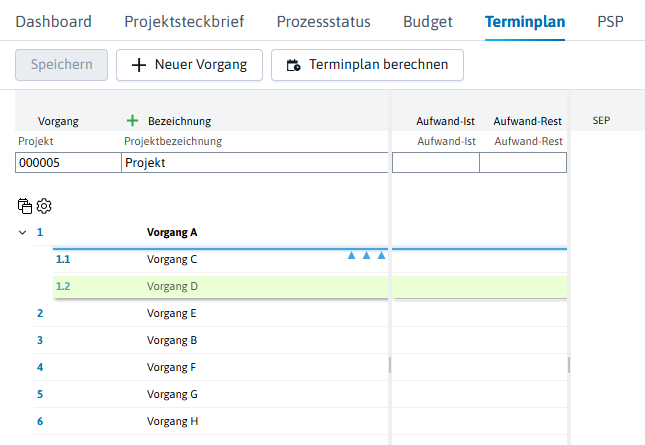Open task number 6 link

(x=40, y=421)
